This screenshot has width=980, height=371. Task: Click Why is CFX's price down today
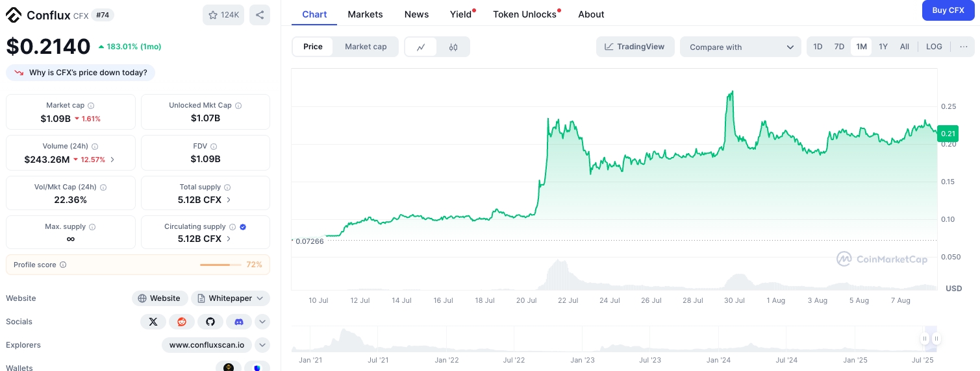click(x=81, y=73)
